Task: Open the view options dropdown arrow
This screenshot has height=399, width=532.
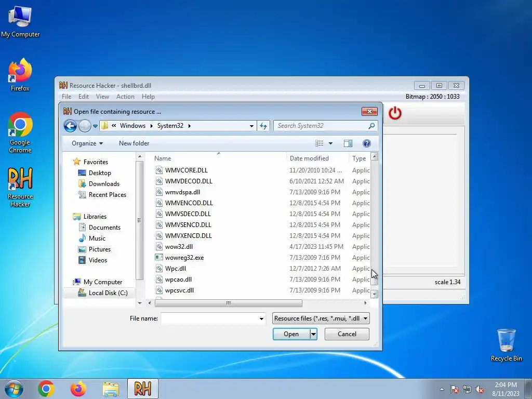Action: coord(330,143)
